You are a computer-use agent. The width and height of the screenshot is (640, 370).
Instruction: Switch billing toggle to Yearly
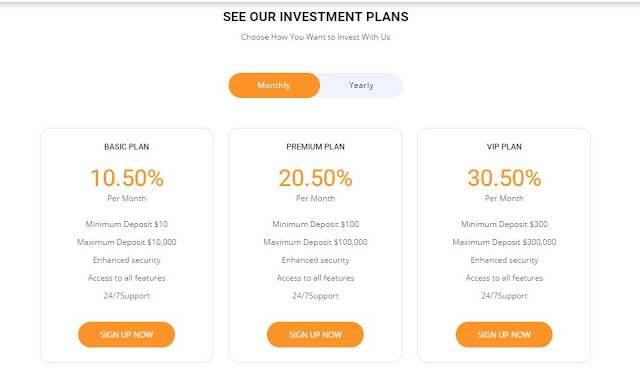[361, 85]
